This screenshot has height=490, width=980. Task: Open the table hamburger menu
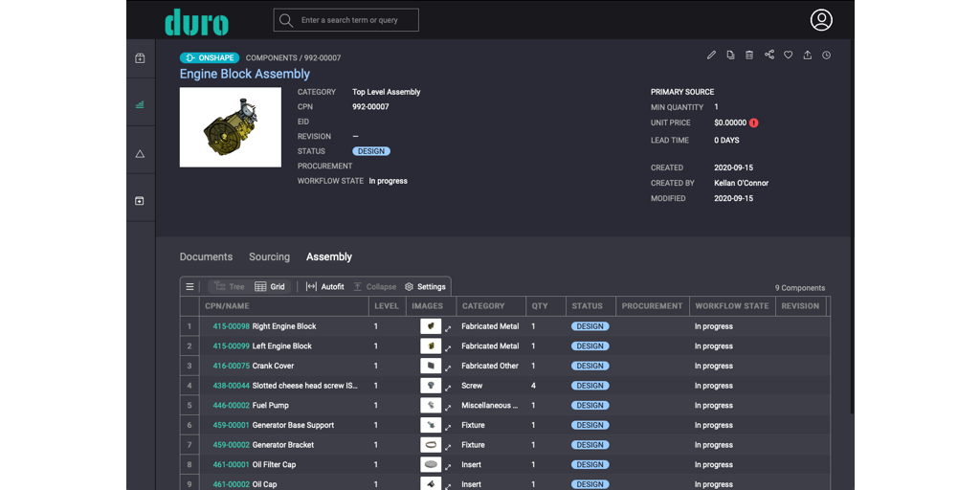click(189, 286)
